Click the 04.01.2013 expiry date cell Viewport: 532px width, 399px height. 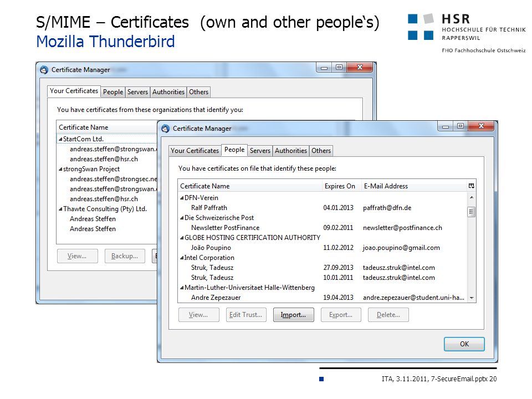pos(338,208)
